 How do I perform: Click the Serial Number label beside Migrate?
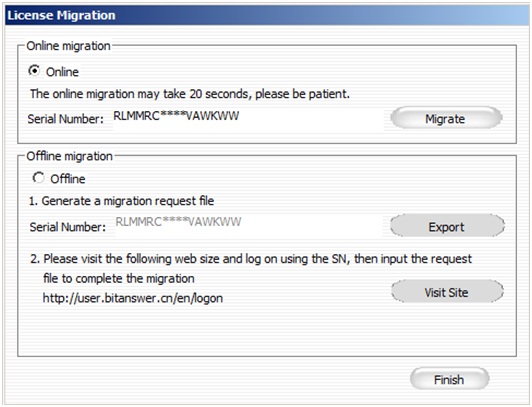pyautogui.click(x=65, y=119)
